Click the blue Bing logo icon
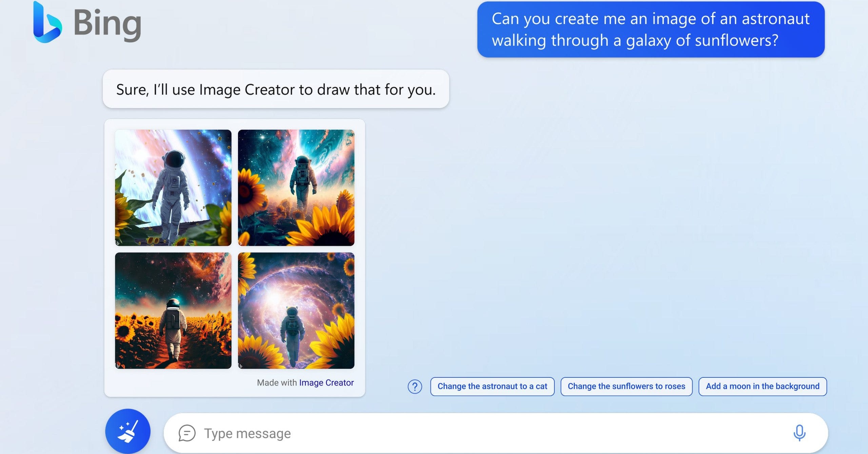This screenshot has width=868, height=454. tap(47, 23)
